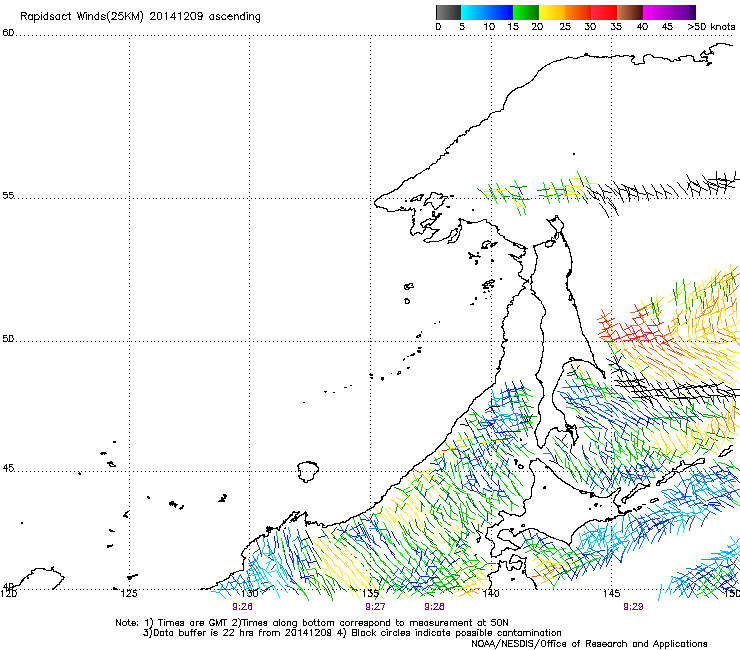Click the 45 latitude axis label
This screenshot has width=740, height=650.
click(x=8, y=468)
